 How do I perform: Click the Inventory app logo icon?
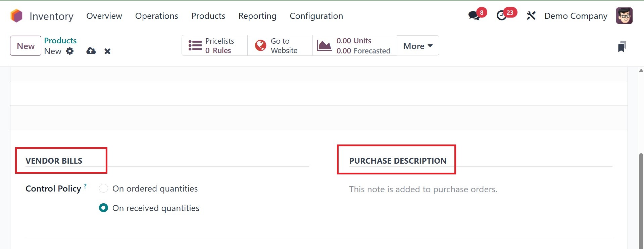tap(16, 16)
